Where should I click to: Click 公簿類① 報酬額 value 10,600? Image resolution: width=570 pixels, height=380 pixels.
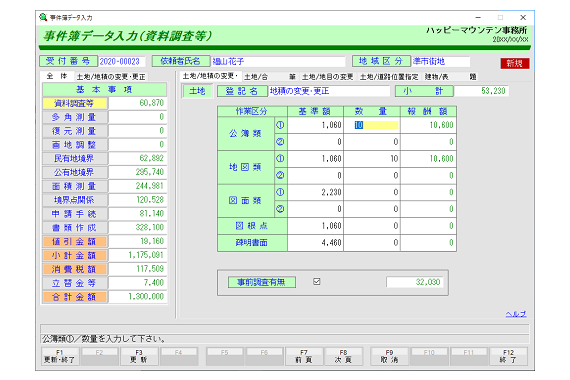[x=428, y=125]
